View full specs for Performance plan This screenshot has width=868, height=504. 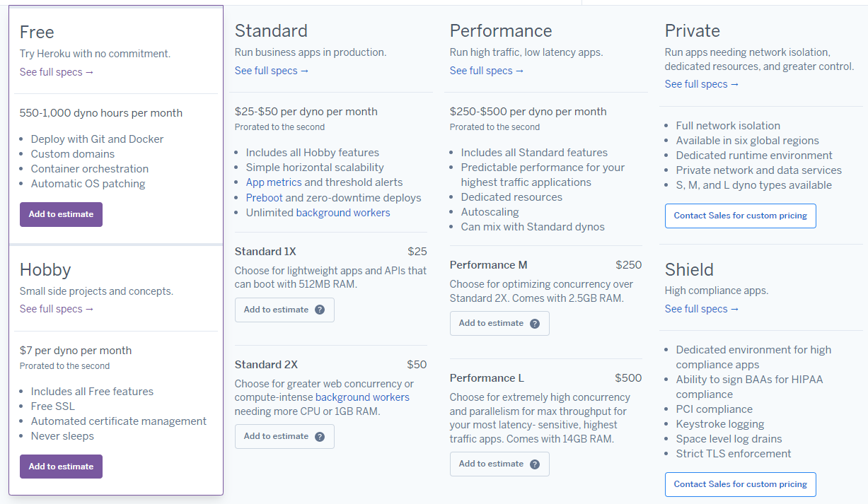click(x=487, y=71)
